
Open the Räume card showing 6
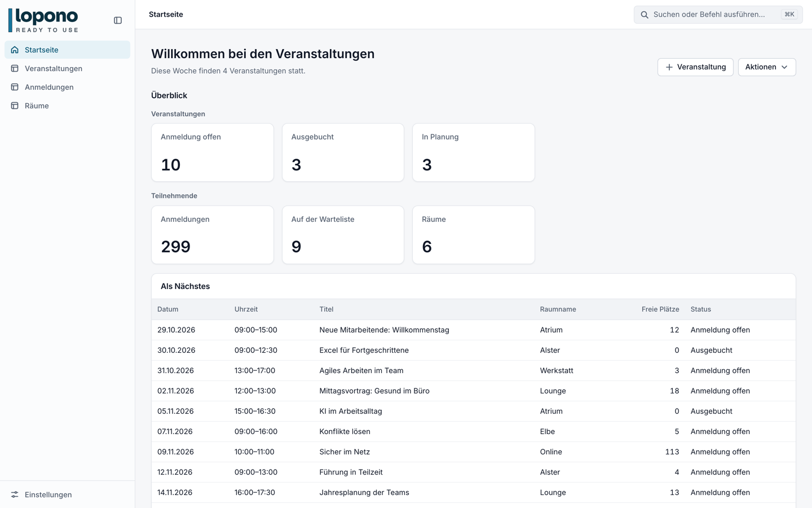[474, 235]
